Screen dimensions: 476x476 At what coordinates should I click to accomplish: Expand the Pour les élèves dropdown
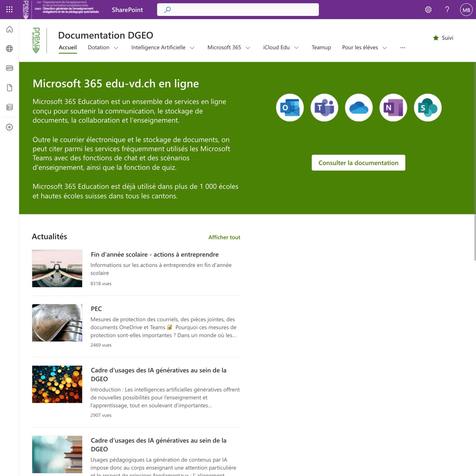click(x=385, y=48)
